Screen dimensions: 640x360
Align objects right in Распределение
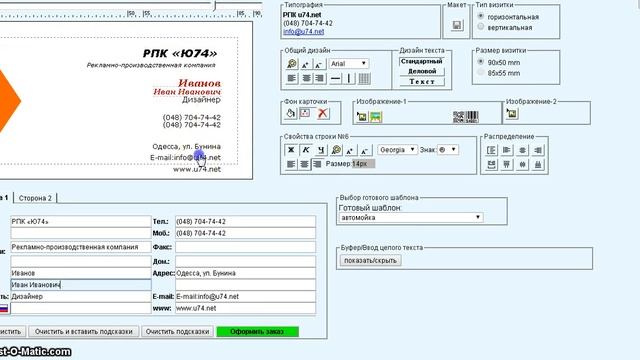point(538,150)
